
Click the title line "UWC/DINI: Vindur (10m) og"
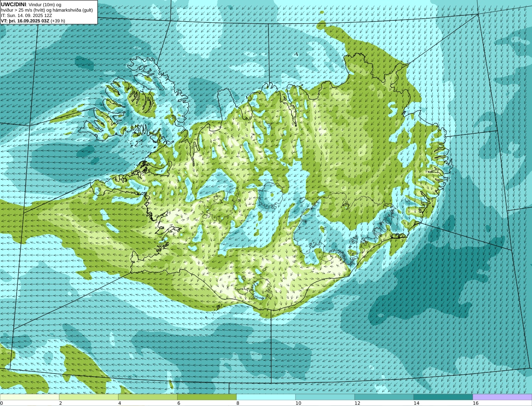tap(31, 5)
